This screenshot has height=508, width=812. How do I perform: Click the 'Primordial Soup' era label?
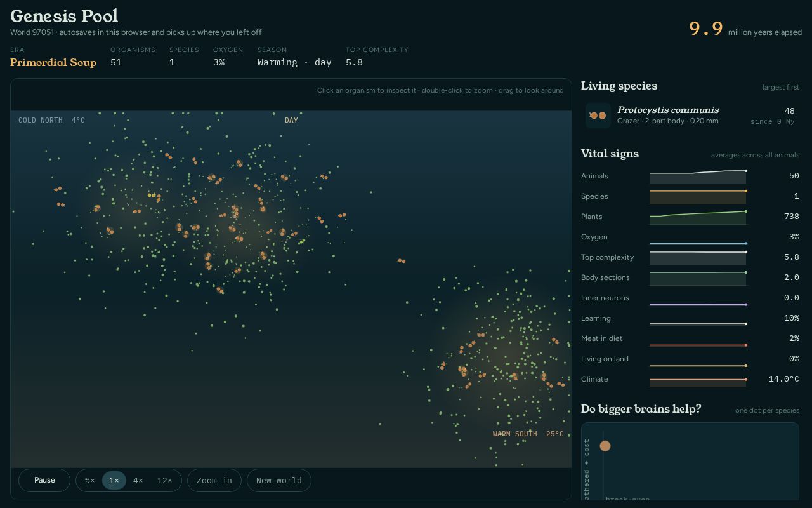(x=53, y=62)
